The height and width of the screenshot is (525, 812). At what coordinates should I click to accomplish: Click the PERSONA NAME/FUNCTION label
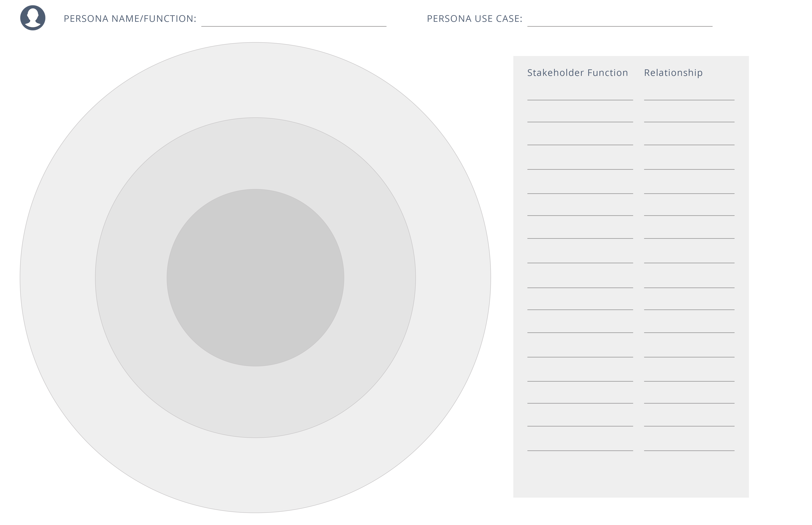tap(130, 19)
